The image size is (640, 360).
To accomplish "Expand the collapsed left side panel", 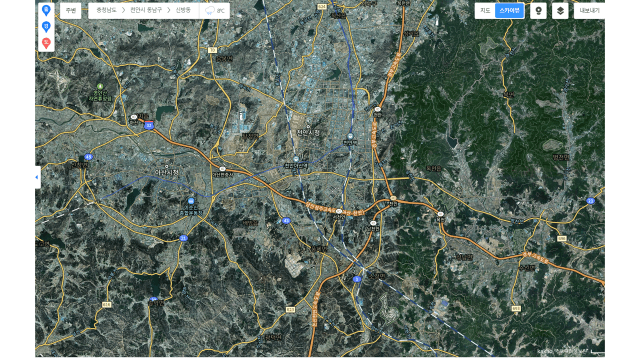I will click(38, 177).
